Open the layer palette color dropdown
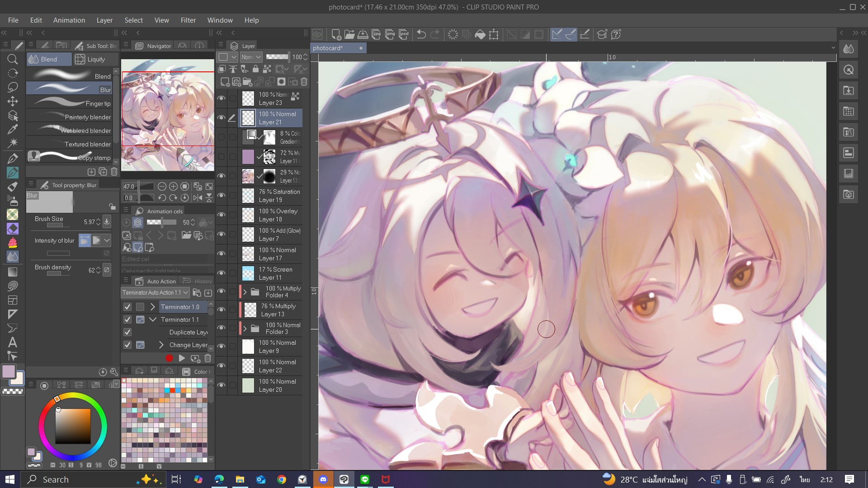This screenshot has height=488, width=868. (227, 57)
